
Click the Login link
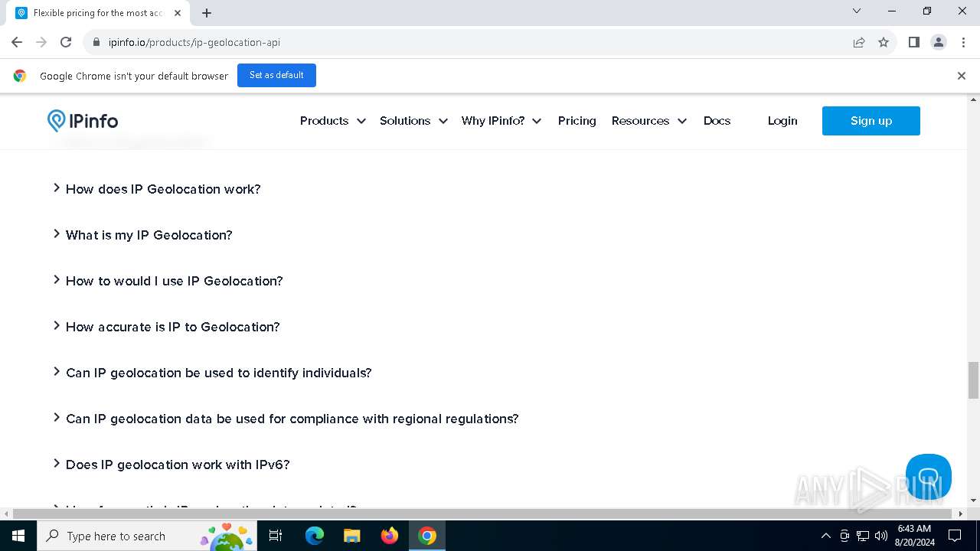[782, 121]
